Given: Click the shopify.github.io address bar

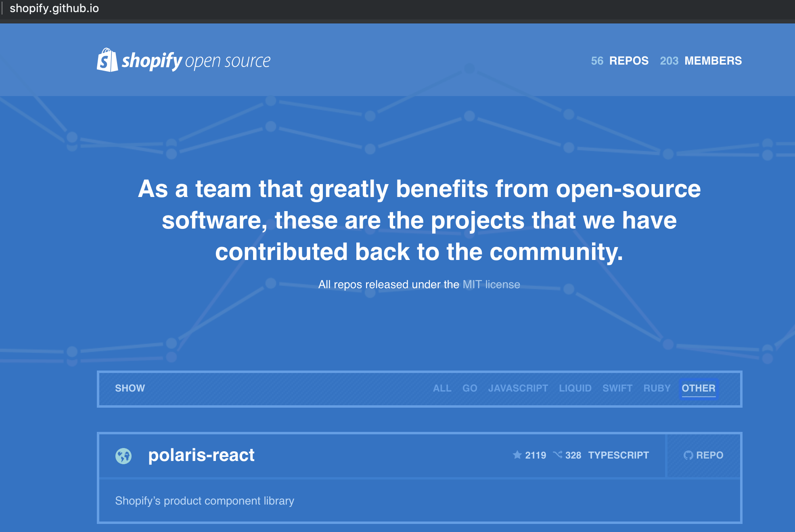Looking at the screenshot, I should pyautogui.click(x=54, y=9).
